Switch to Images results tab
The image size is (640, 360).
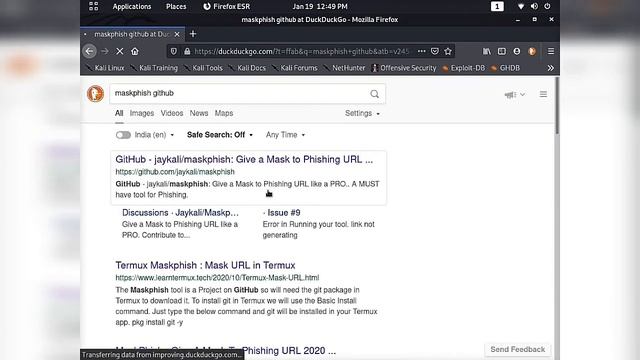(142, 113)
